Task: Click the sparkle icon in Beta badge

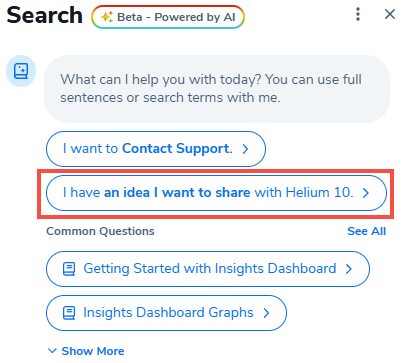Action: [x=107, y=17]
